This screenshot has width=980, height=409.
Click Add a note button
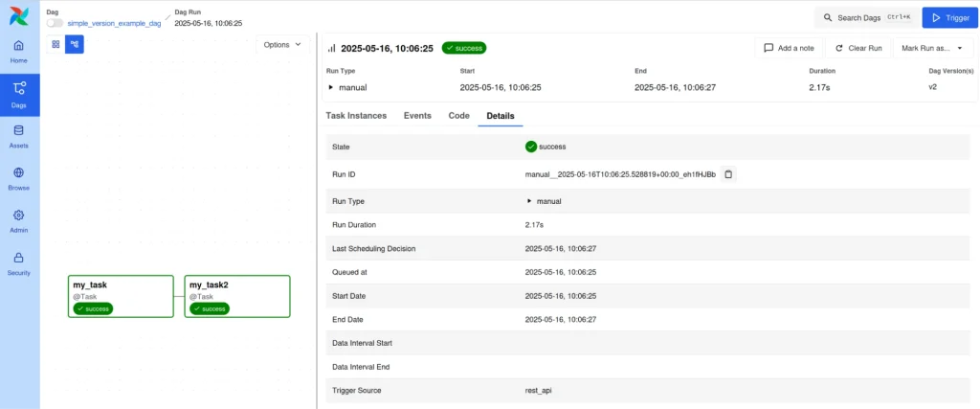790,48
